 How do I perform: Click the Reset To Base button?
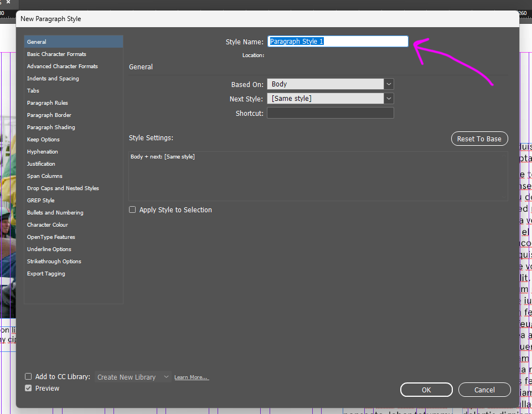pos(479,139)
